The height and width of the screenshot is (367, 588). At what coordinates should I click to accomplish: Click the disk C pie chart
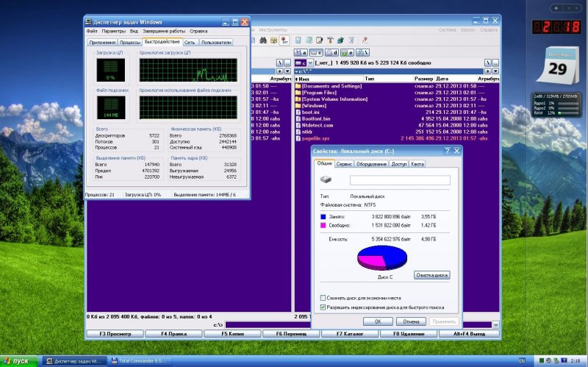pos(382,258)
